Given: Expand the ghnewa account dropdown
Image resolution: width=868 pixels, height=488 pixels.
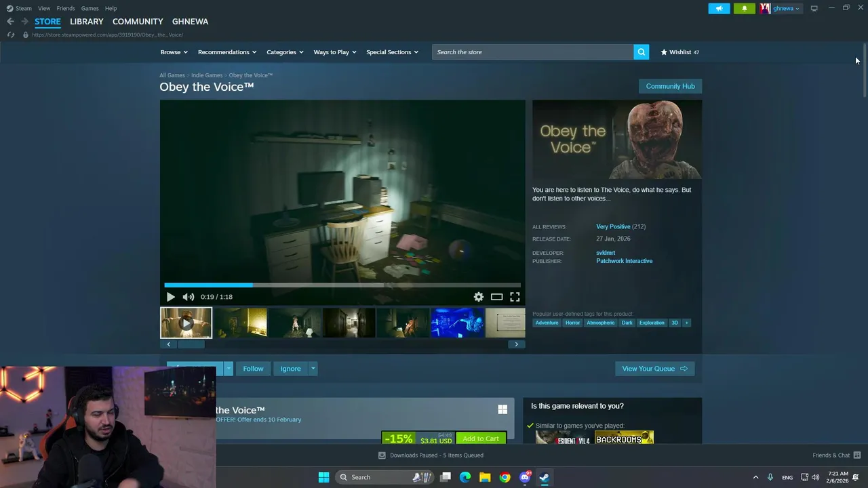Looking at the screenshot, I should click(x=797, y=9).
